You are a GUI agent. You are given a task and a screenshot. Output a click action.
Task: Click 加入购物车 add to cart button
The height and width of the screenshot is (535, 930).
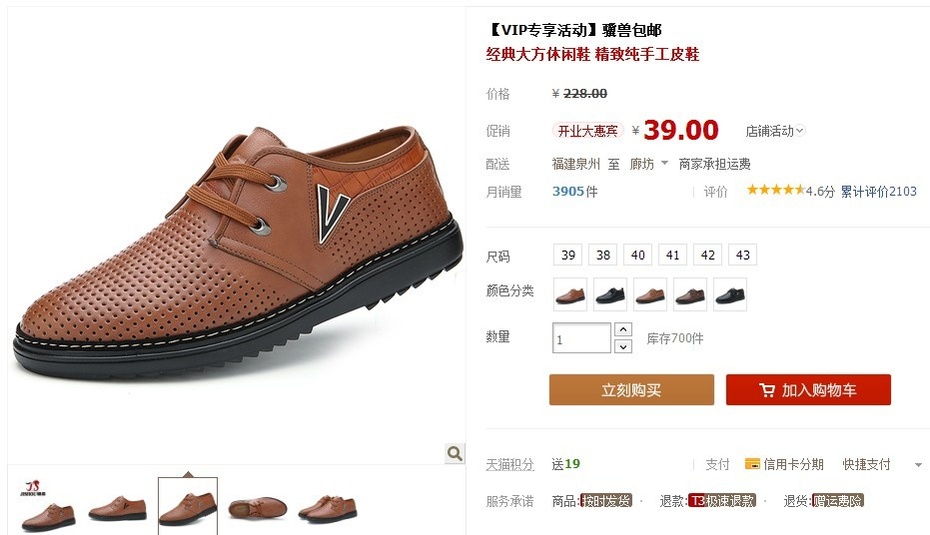point(808,390)
